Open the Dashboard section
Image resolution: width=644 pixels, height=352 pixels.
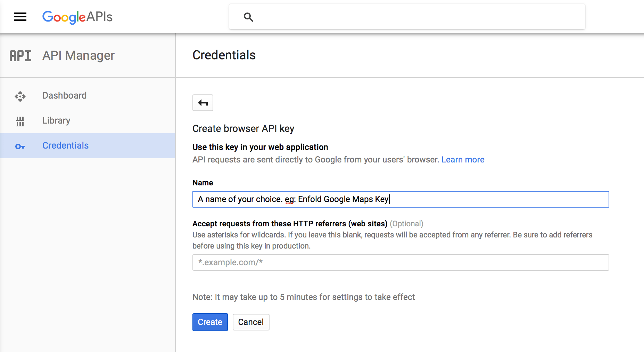click(64, 95)
